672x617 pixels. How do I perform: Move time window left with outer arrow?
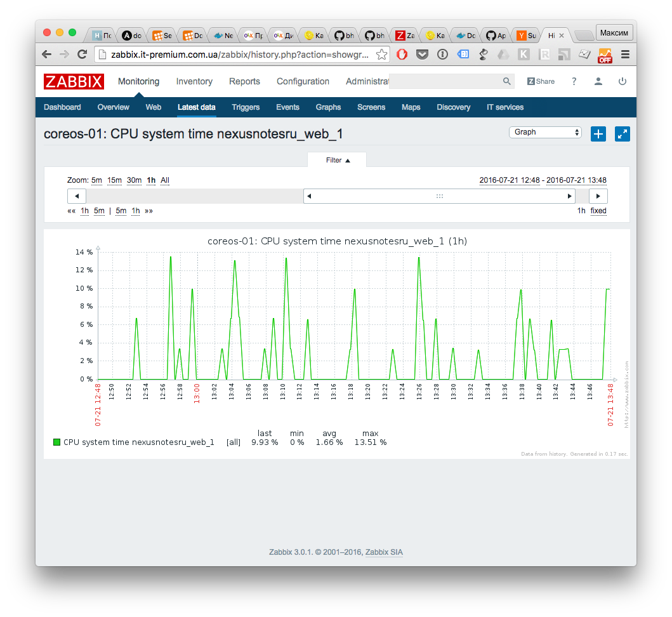(77, 196)
